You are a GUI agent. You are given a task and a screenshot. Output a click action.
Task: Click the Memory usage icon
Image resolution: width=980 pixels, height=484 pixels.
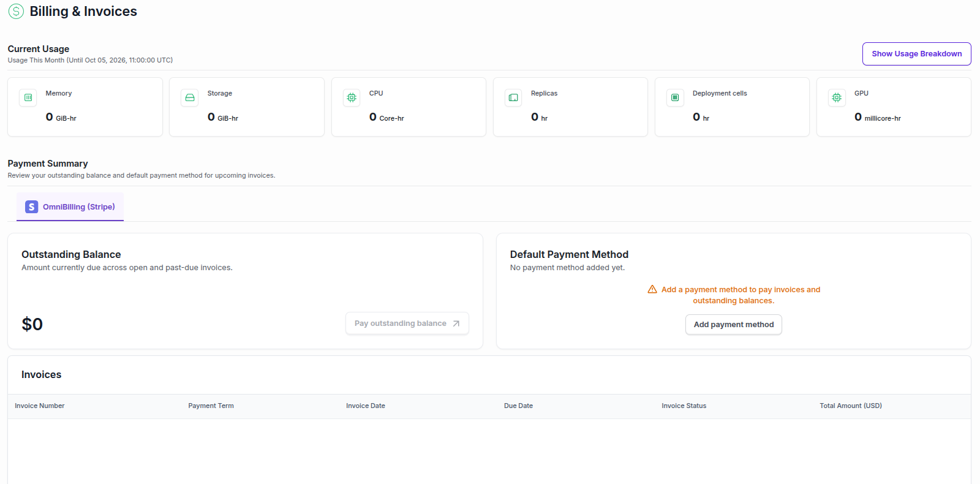(28, 97)
